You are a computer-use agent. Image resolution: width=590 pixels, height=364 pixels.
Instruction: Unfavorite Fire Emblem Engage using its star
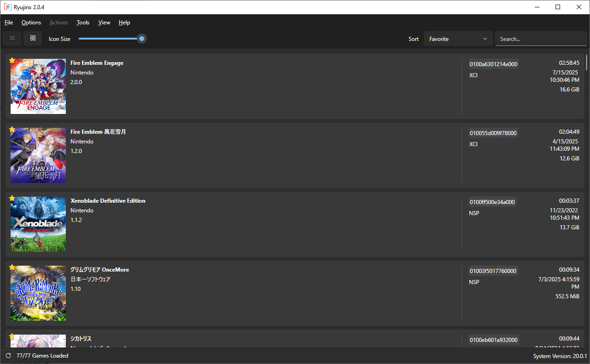tap(12, 61)
